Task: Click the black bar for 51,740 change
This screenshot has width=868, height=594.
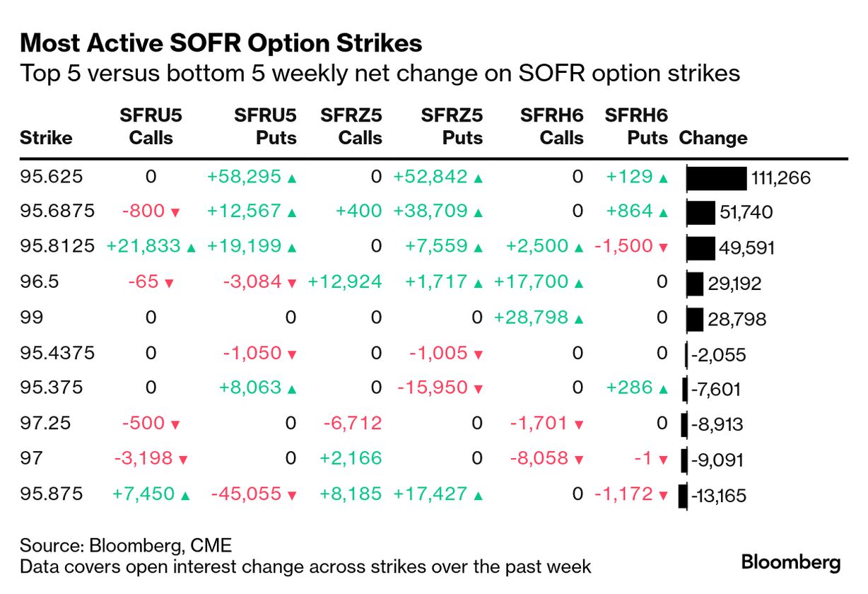Action: click(700, 212)
